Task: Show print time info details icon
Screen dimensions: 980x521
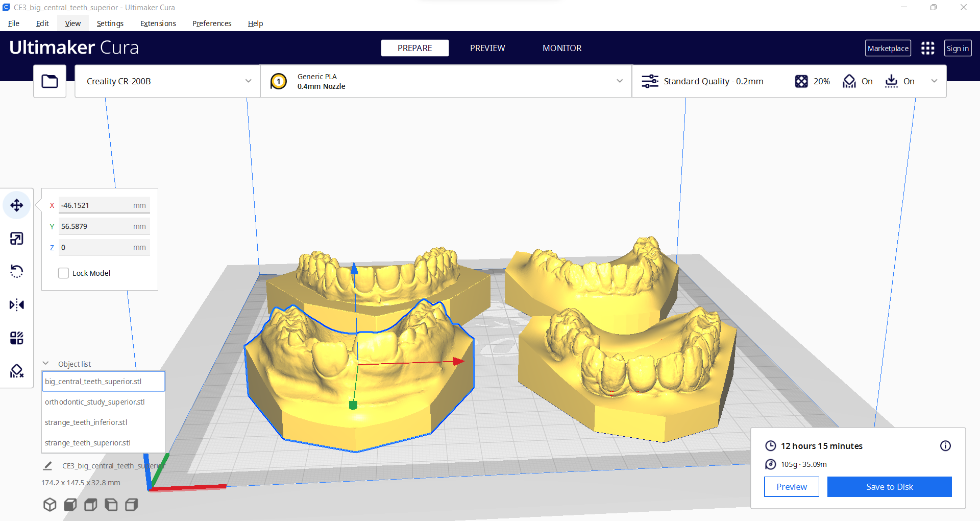Action: coord(945,446)
